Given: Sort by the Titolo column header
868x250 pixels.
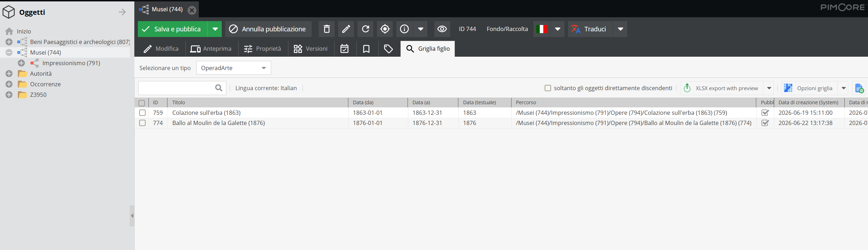Looking at the screenshot, I should [258, 102].
